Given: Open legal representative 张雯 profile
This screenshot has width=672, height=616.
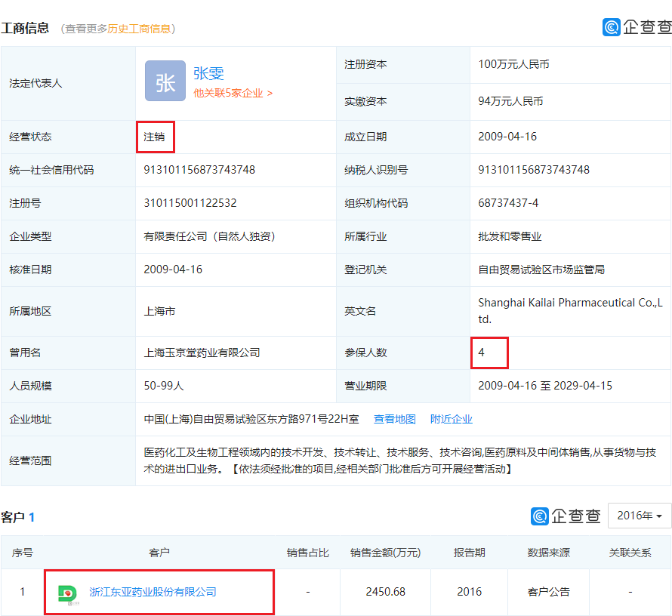Looking at the screenshot, I should [208, 74].
